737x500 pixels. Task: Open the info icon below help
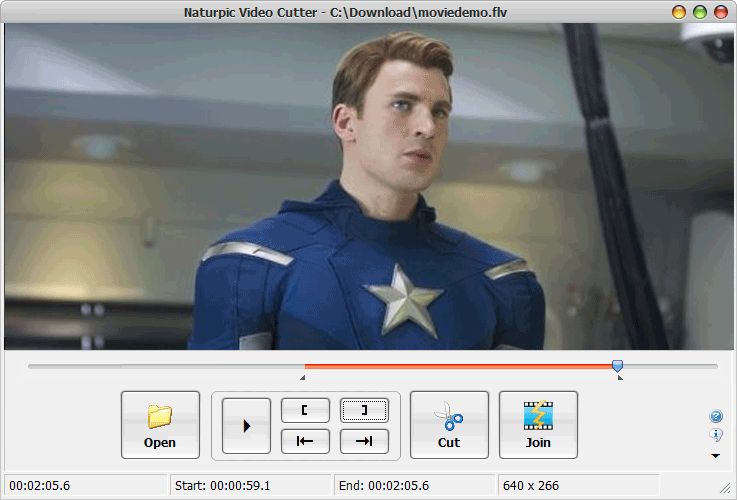point(715,435)
